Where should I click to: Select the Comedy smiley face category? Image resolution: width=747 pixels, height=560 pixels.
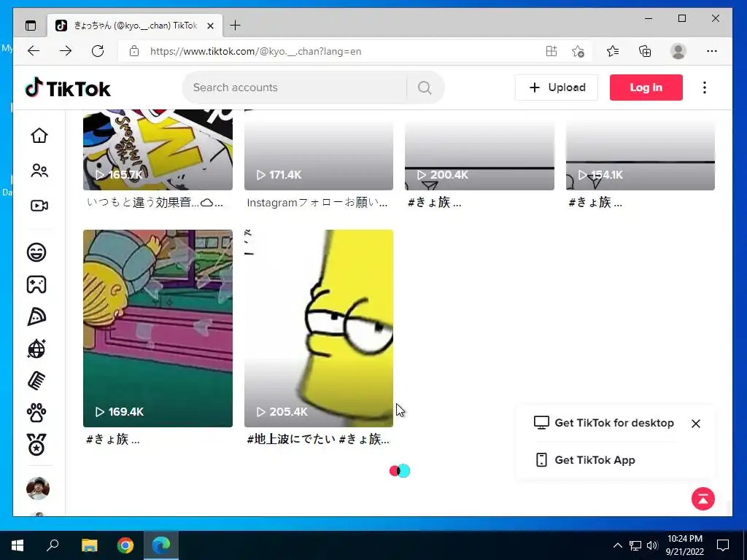coord(36,252)
